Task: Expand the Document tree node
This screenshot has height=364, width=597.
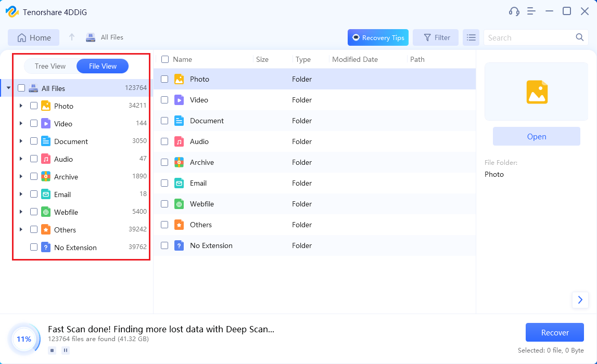Action: [x=21, y=141]
